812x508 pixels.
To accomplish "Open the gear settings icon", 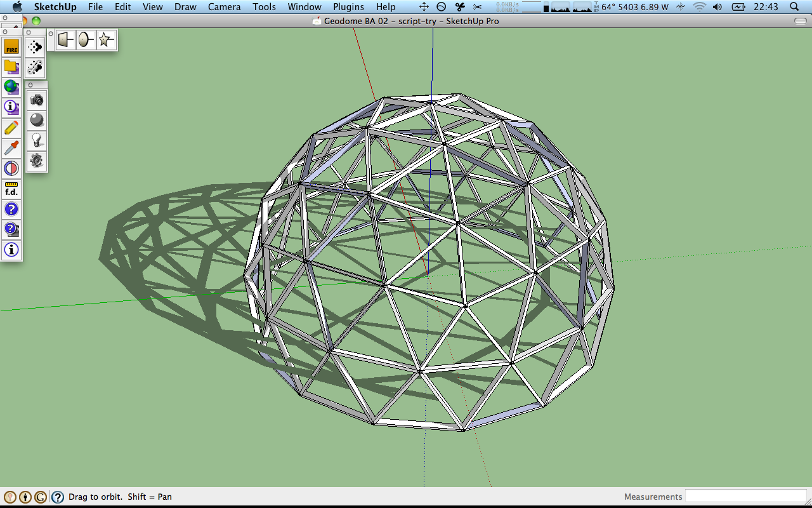I will click(37, 161).
